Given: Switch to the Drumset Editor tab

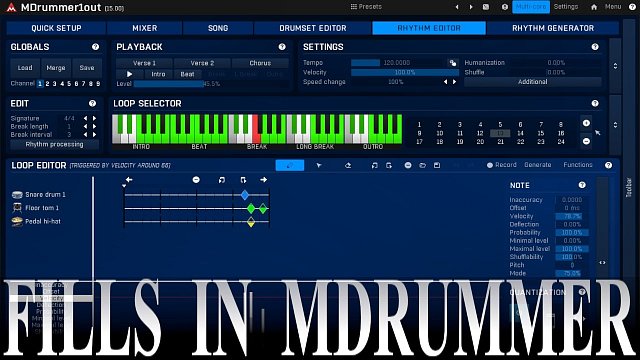Looking at the screenshot, I should pos(313,28).
